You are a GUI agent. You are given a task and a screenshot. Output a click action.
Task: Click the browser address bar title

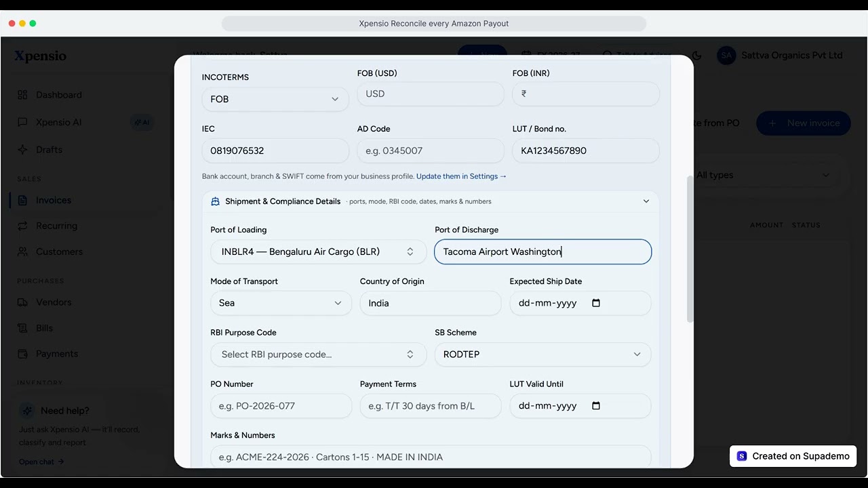[x=434, y=24]
